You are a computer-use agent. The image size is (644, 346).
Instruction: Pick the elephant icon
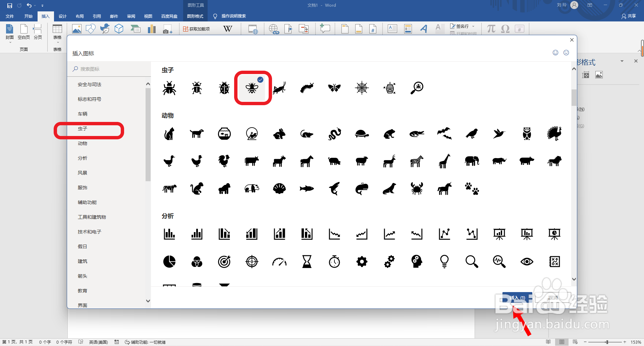point(472,161)
